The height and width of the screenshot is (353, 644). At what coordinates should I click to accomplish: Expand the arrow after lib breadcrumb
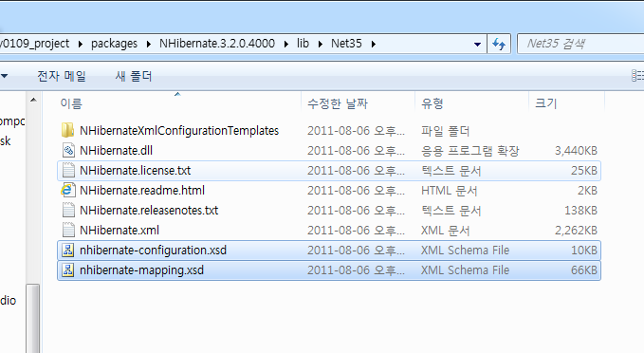coord(321,44)
